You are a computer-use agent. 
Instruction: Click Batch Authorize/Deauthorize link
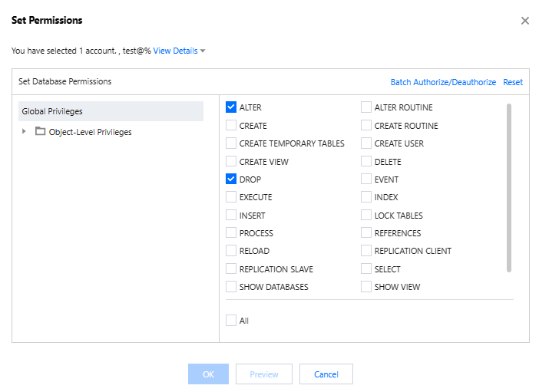443,82
